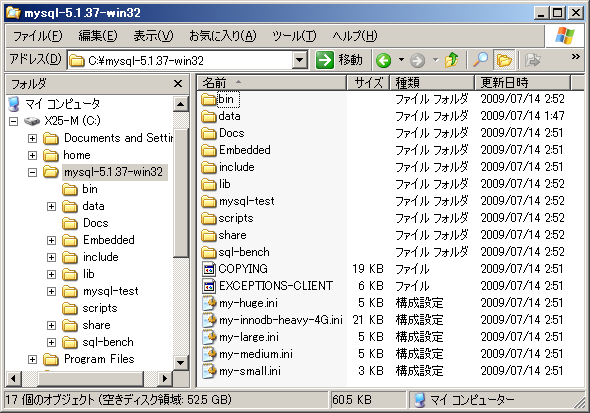Expand include folder in tree

[x=51, y=257]
